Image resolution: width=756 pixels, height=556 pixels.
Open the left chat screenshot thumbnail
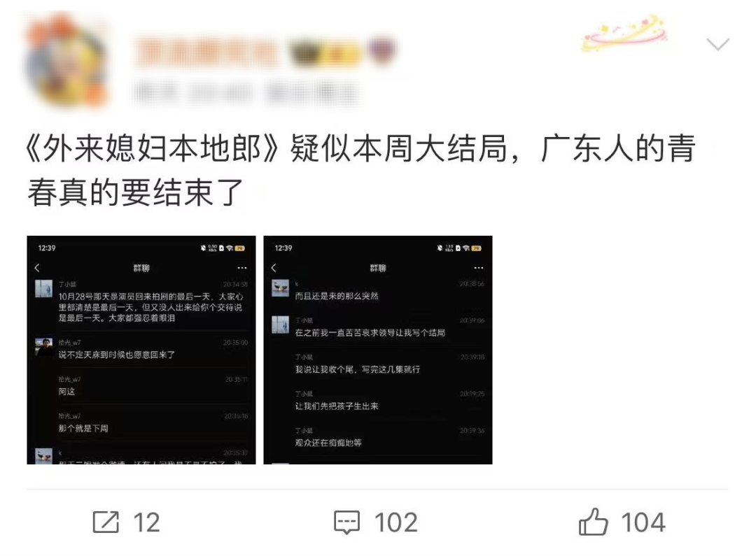point(141,350)
